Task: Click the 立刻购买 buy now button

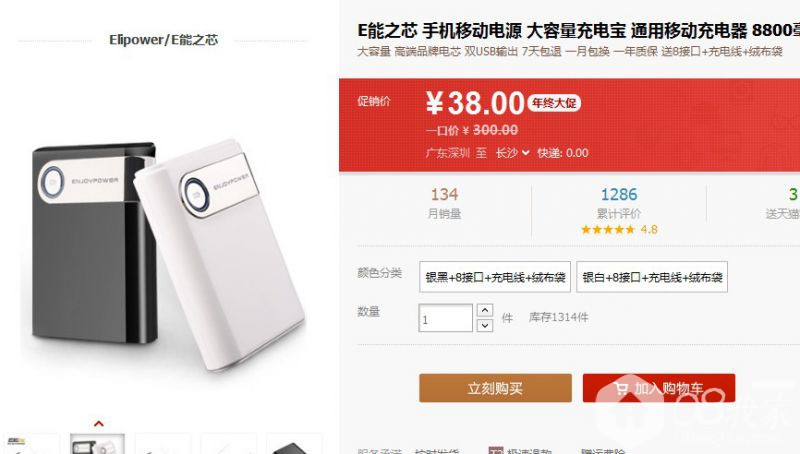Action: click(495, 388)
